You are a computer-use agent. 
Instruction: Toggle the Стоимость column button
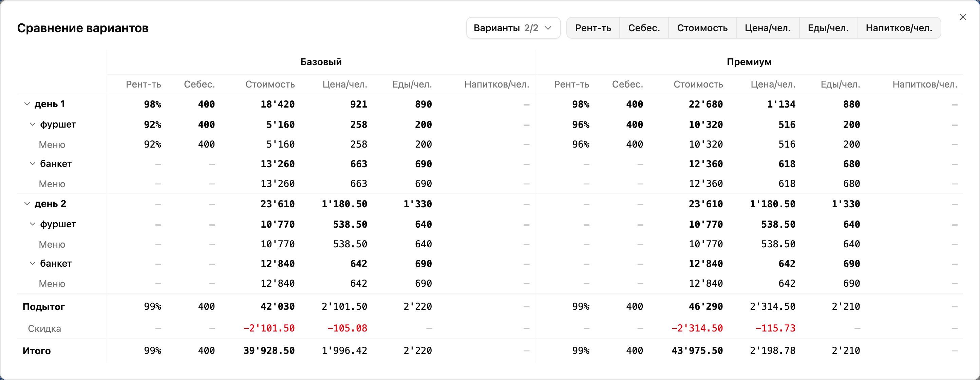point(702,28)
